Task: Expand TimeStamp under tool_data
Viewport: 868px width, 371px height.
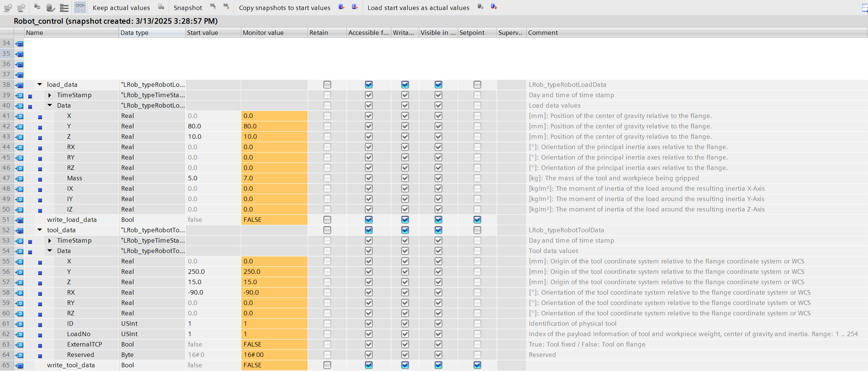Action: point(50,241)
